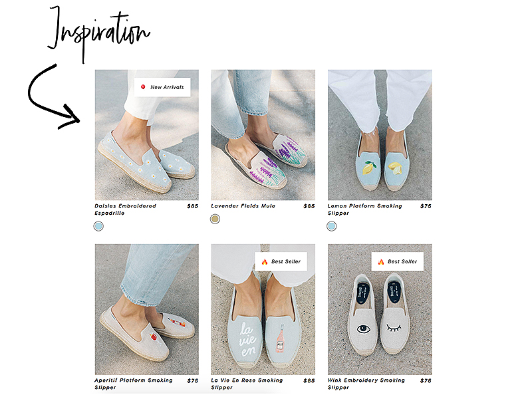Open La Vie En Rose Slipper photo
This screenshot has height=413, width=532.
263,309
